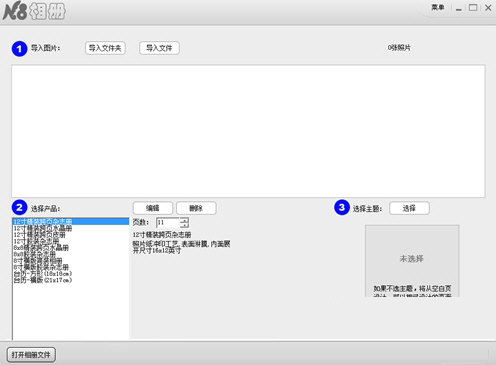Click the 开尺寸16x12英寸 description text
The height and width of the screenshot is (365, 496).
tap(157, 251)
